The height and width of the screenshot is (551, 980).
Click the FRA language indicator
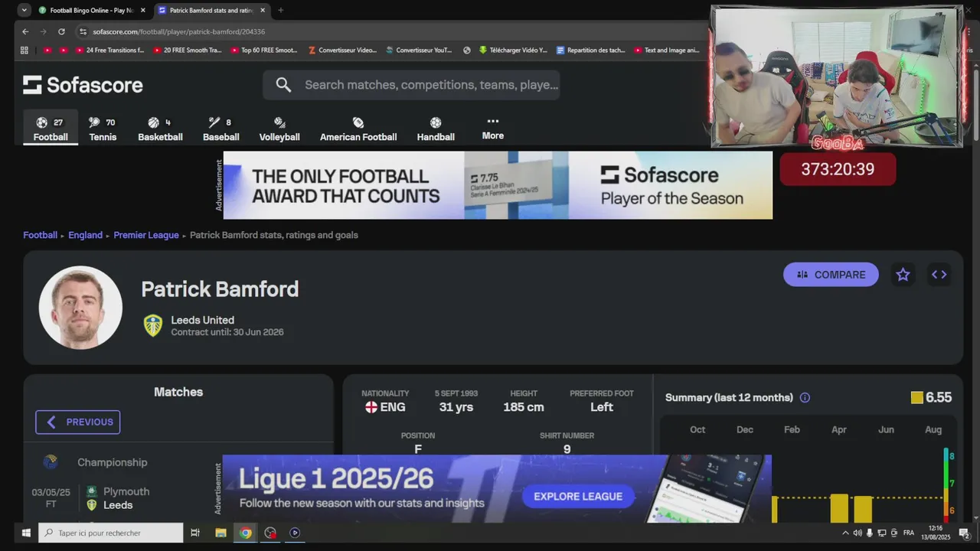click(x=909, y=533)
